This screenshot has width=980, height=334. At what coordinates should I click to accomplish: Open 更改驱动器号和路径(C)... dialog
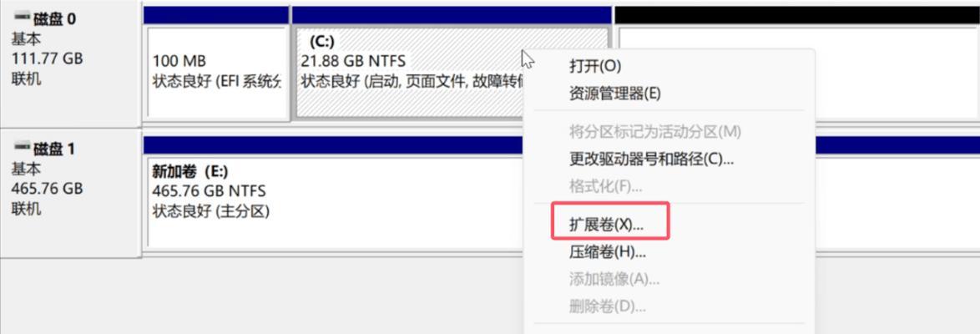(651, 159)
